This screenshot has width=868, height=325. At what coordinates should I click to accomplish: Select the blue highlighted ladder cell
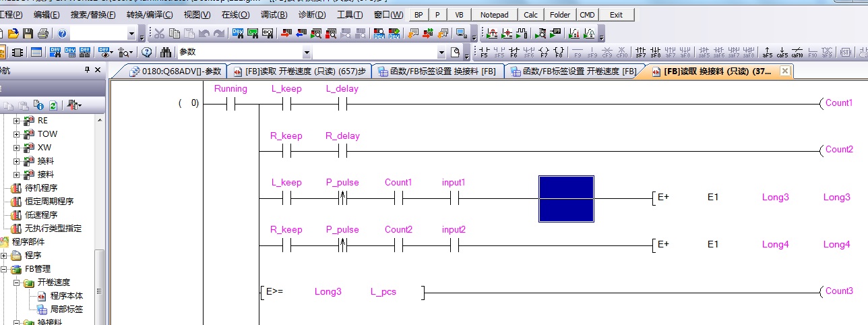(x=566, y=198)
